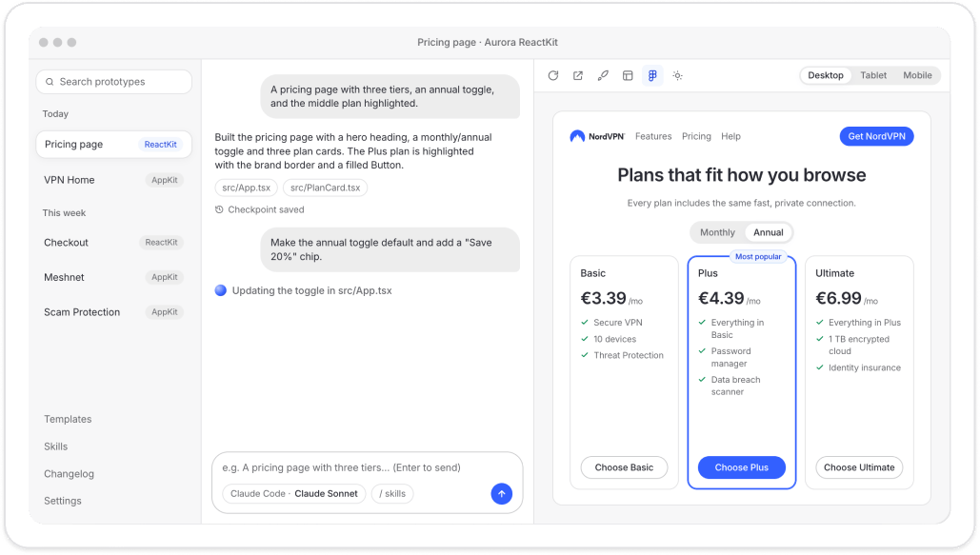The image size is (980, 555).
Task: Click the 'Identity insurance' feature line
Action: coord(865,368)
